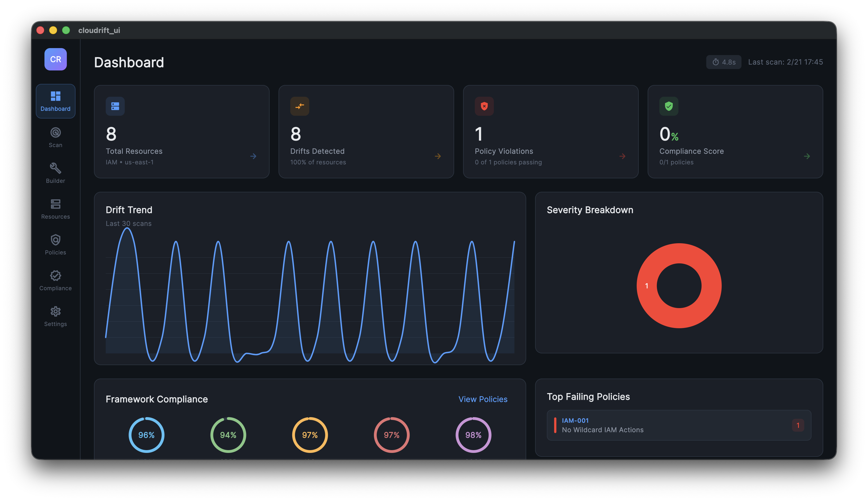Select the Builder wrench icon

tap(55, 168)
